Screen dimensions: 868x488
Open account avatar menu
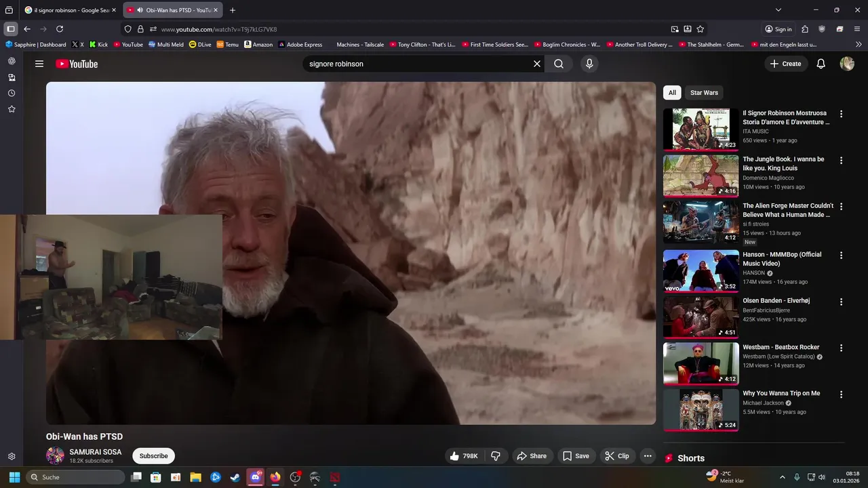(x=847, y=64)
